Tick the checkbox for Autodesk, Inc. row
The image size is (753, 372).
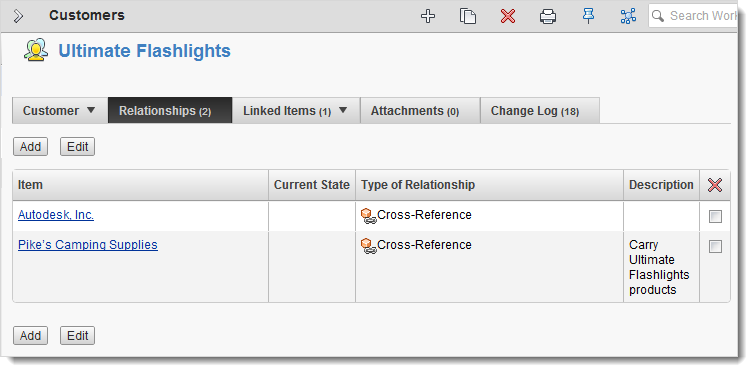coord(716,217)
